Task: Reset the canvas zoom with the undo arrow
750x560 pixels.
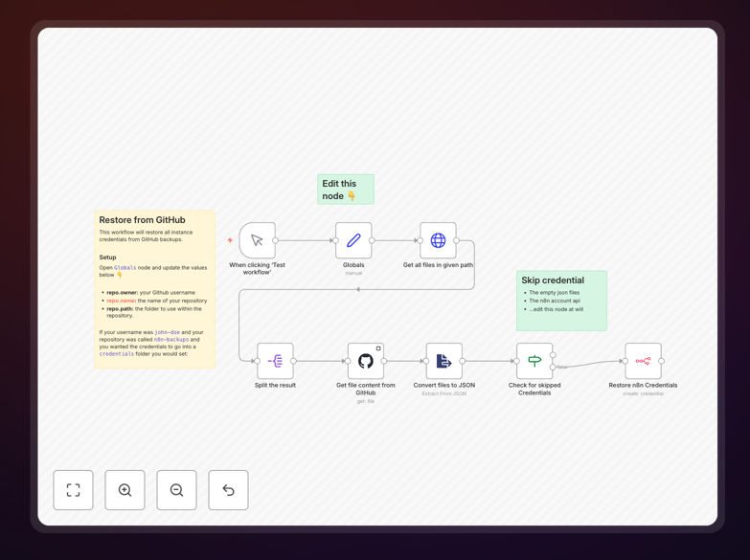Action: click(228, 490)
